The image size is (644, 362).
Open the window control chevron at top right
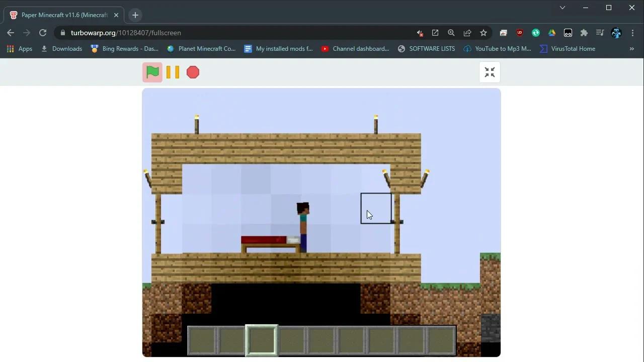pyautogui.click(x=562, y=8)
